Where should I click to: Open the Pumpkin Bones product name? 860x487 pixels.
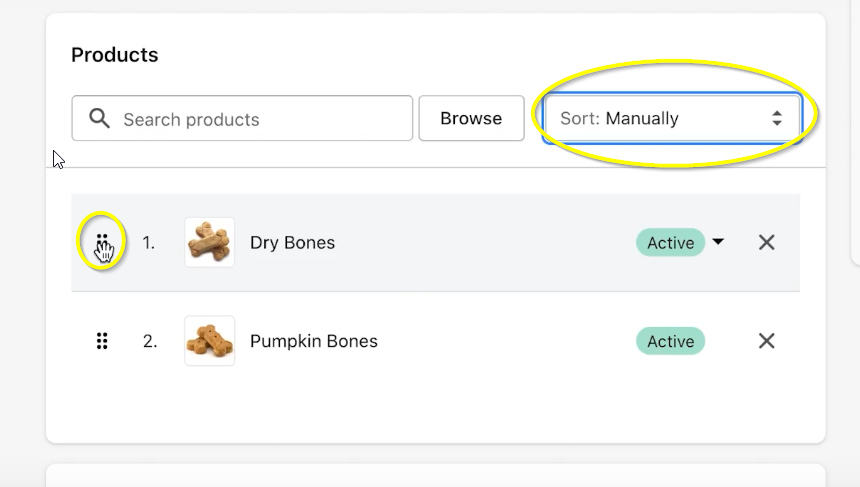[x=313, y=341]
